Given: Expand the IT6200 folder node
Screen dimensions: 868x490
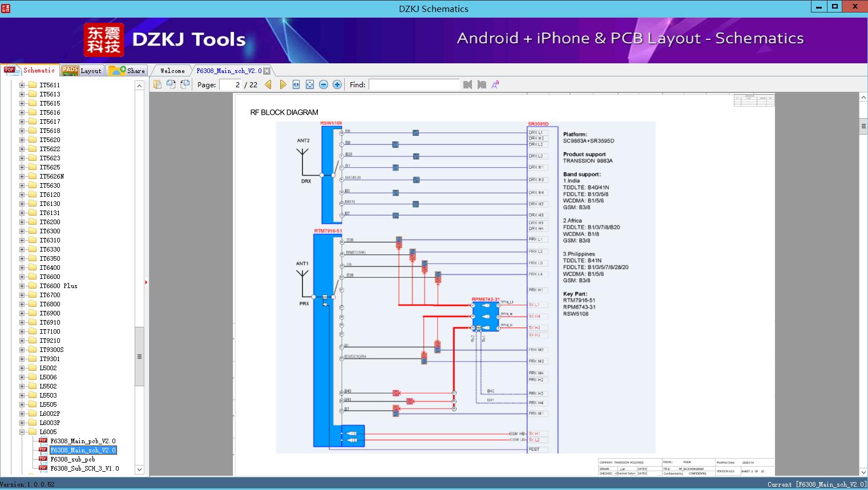Looking at the screenshot, I should [x=22, y=222].
